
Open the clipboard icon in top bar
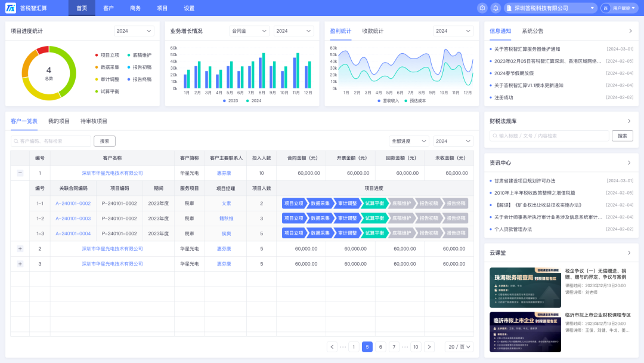(482, 8)
